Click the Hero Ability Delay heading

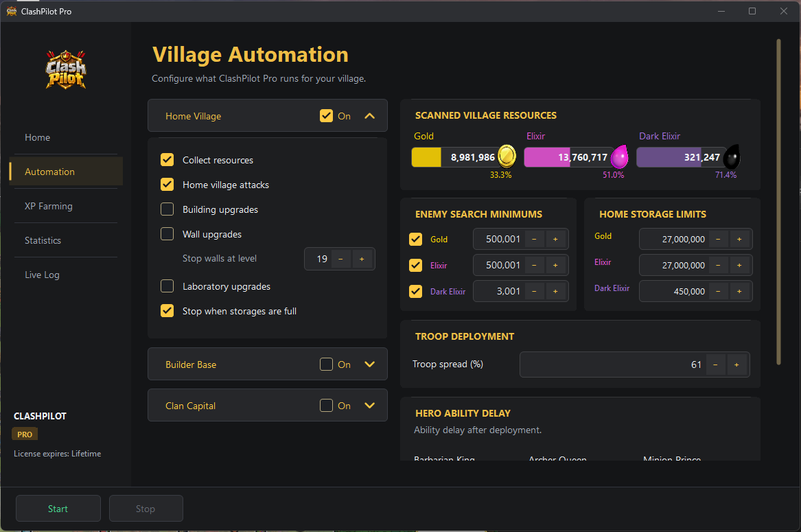463,413
